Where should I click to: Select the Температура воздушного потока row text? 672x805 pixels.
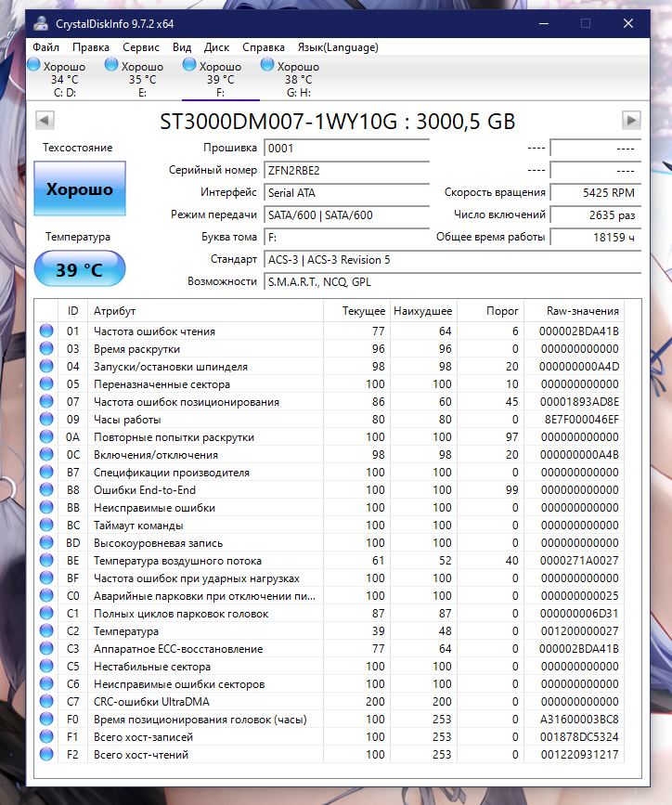tap(177, 561)
